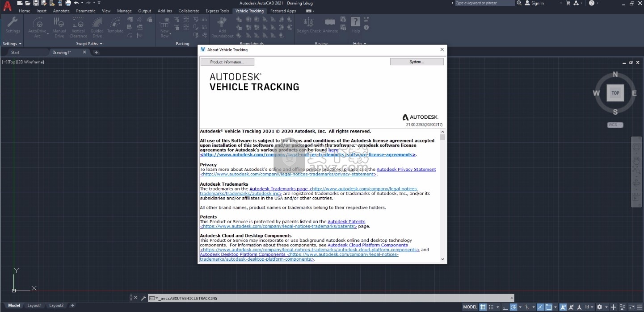The width and height of the screenshot is (644, 312).
Task: Click the keyword search input field
Action: pyautogui.click(x=484, y=3)
